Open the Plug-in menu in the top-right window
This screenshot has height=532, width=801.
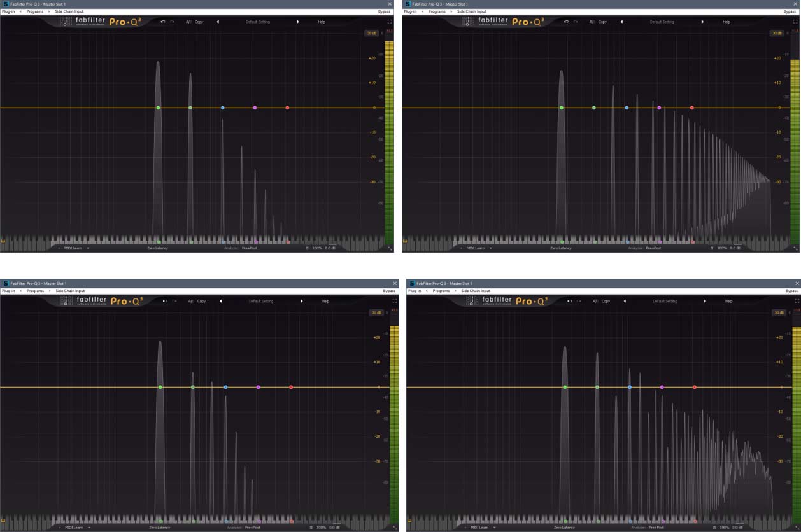tap(411, 11)
